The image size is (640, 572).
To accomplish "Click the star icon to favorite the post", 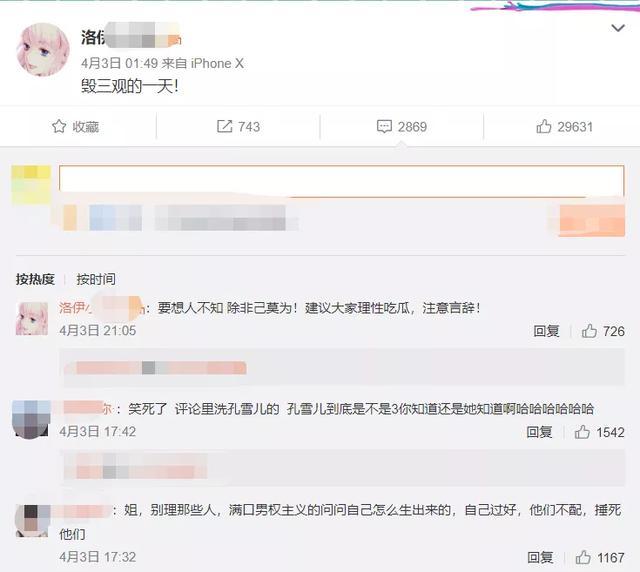I will pyautogui.click(x=59, y=127).
